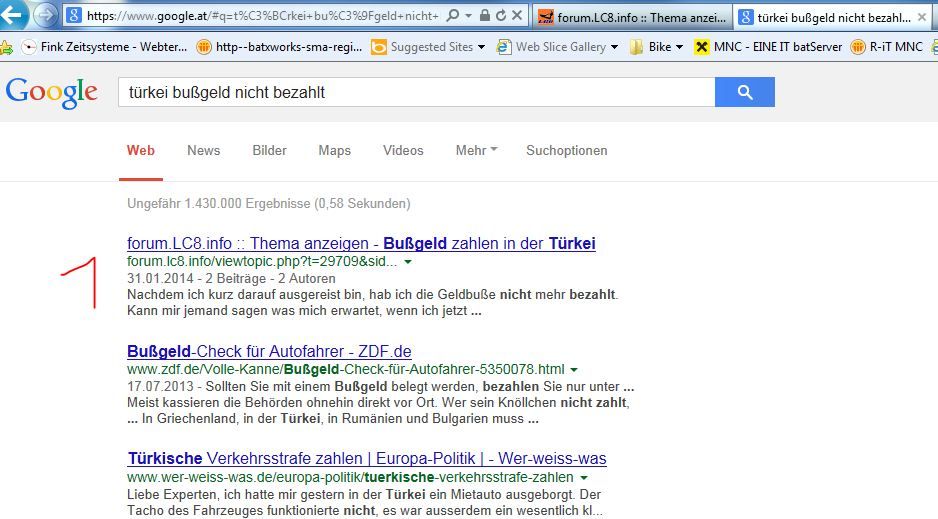Click Suchoptionen search tools
The width and height of the screenshot is (938, 519).
coord(566,151)
